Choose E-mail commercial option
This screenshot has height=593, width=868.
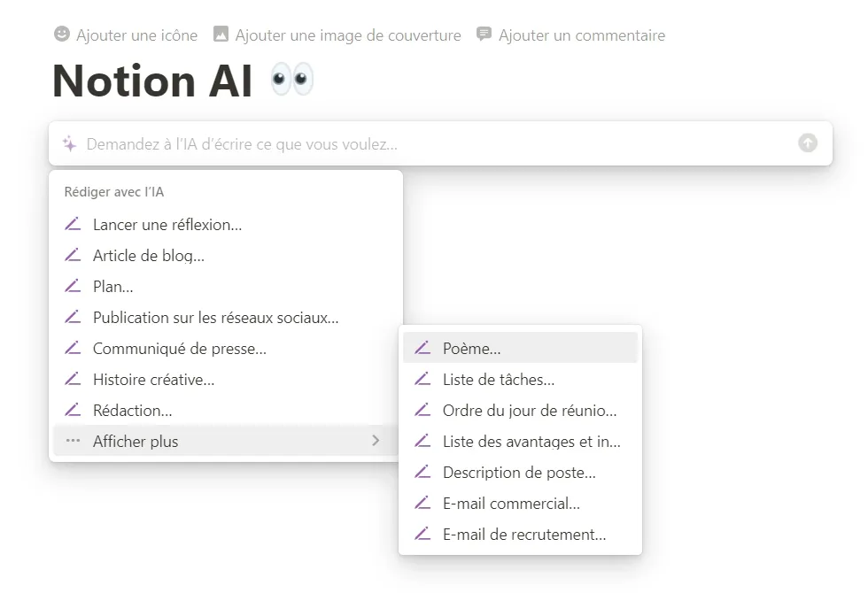pos(521,504)
